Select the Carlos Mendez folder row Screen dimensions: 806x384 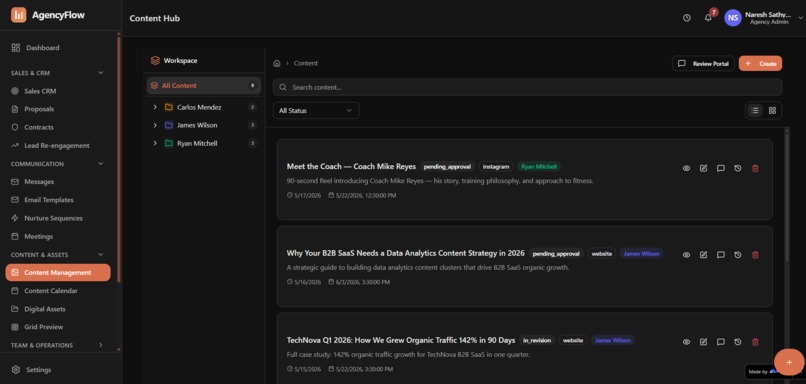coord(204,107)
